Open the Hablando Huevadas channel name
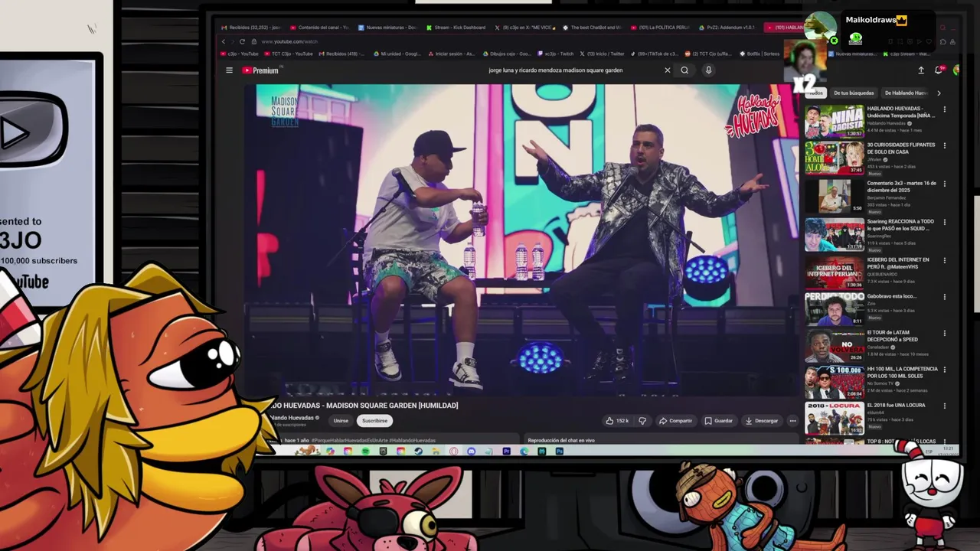The width and height of the screenshot is (980, 551). coord(291,418)
